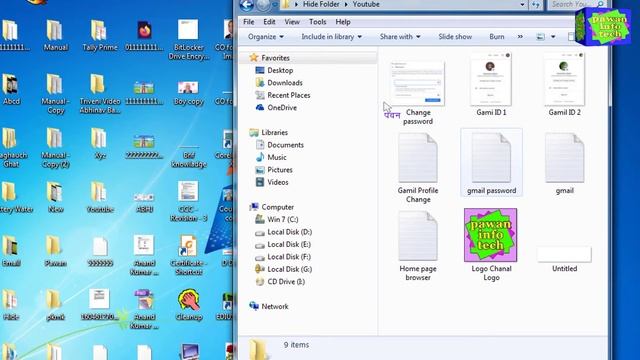The image size is (640, 360).
Task: Open Recent Places in navigation pane
Action: pos(289,95)
